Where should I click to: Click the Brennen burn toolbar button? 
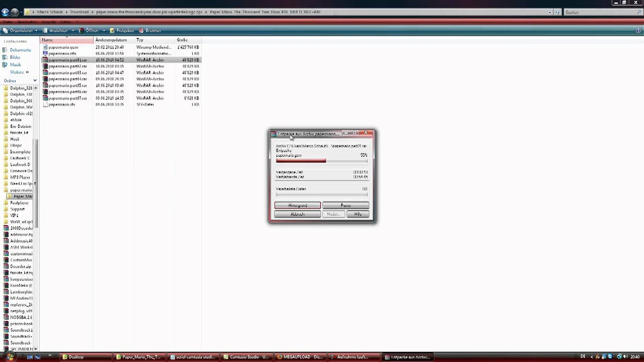point(150,31)
